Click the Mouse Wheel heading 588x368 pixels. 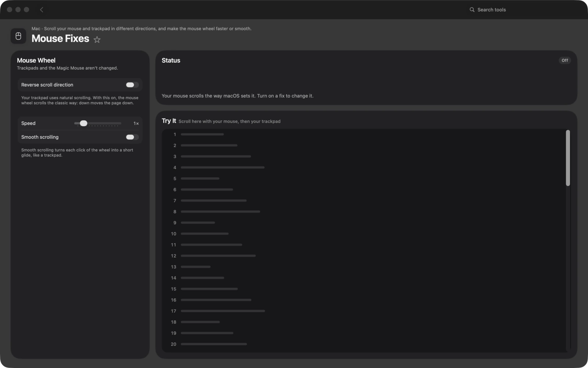click(x=36, y=60)
